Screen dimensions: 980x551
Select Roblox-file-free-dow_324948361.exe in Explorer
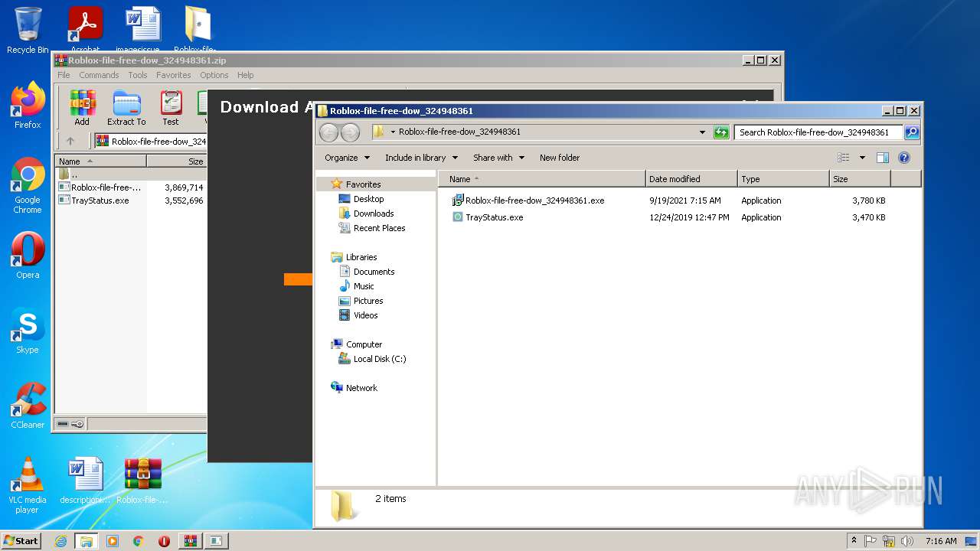534,201
